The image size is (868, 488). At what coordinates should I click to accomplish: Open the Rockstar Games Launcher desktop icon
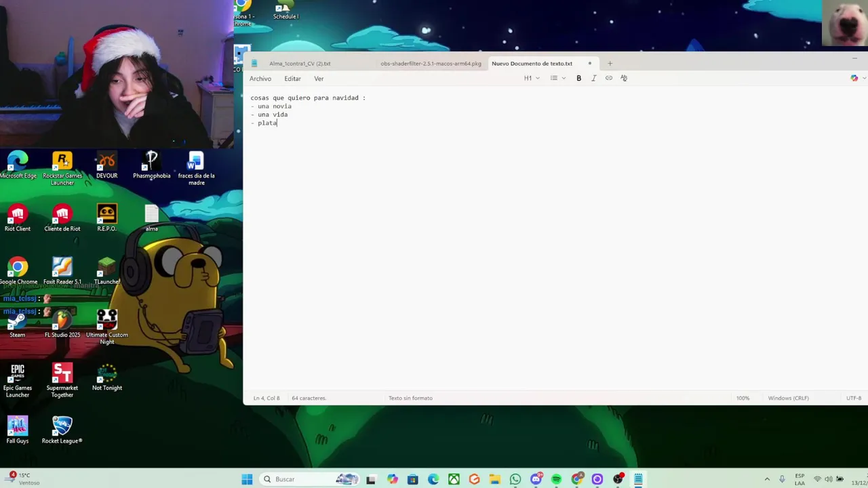point(62,168)
